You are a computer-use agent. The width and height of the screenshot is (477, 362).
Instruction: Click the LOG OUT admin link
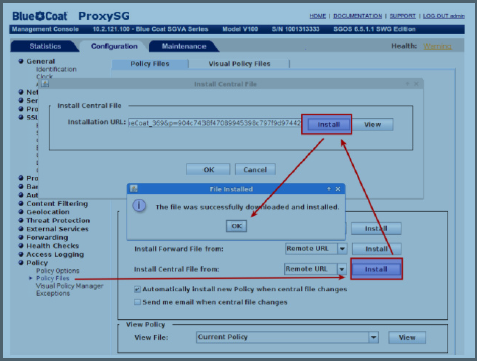444,16
